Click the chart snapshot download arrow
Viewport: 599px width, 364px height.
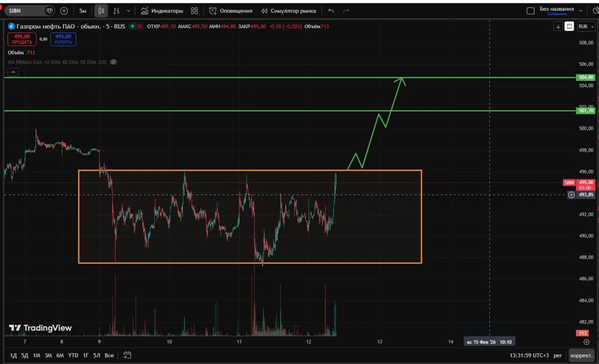click(558, 27)
